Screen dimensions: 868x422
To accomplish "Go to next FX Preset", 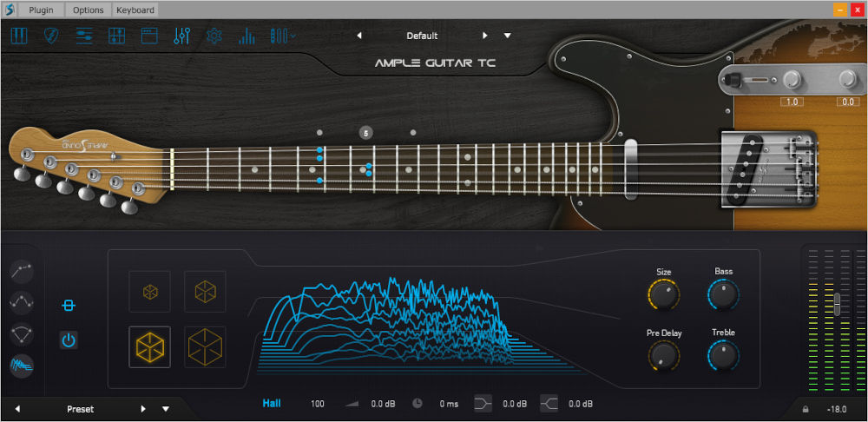I will point(143,409).
